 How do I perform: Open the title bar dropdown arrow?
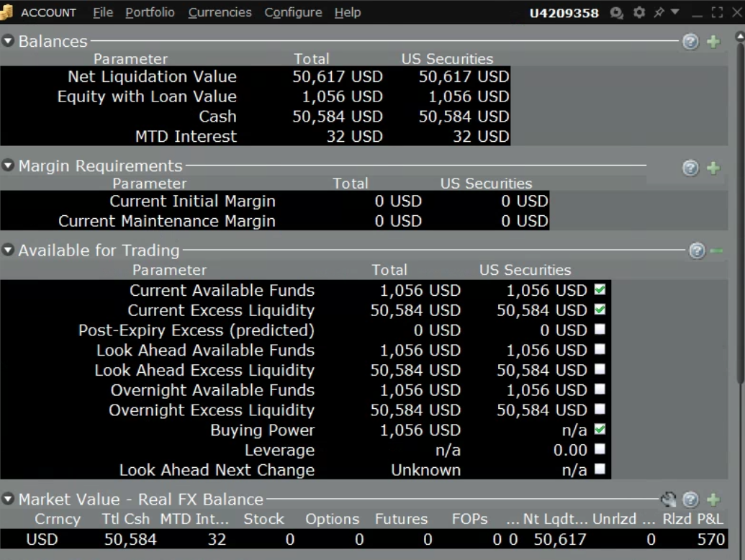click(x=675, y=12)
